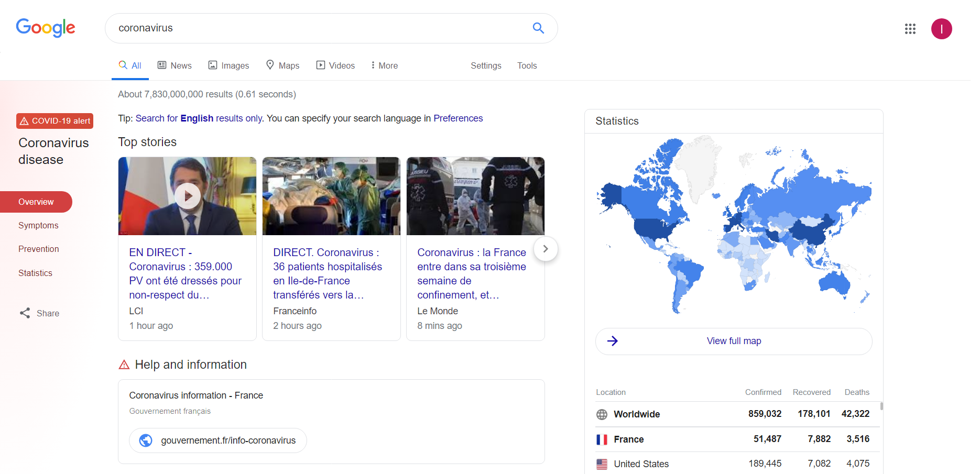Image resolution: width=980 pixels, height=474 pixels.
Task: Select Overview in the sidebar
Action: click(36, 202)
